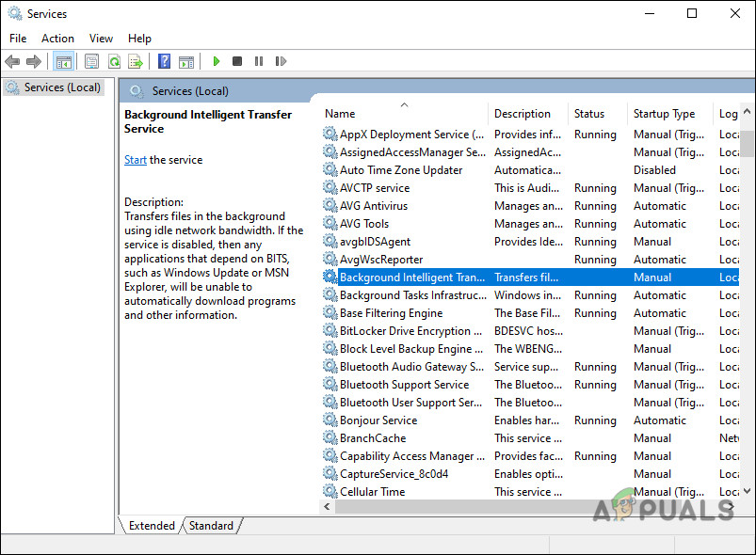Sort by the Status column header
Screen dimensions: 756x555
(x=589, y=114)
